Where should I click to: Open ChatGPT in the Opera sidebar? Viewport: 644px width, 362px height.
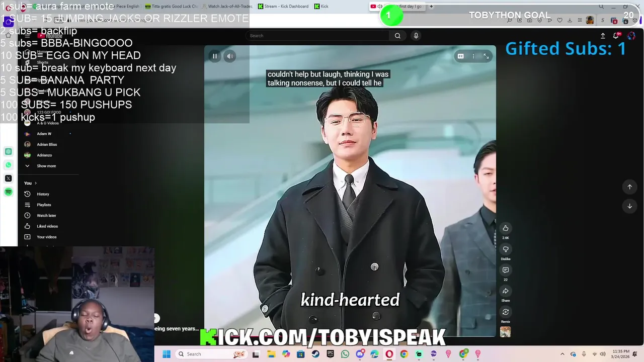coord(9,151)
